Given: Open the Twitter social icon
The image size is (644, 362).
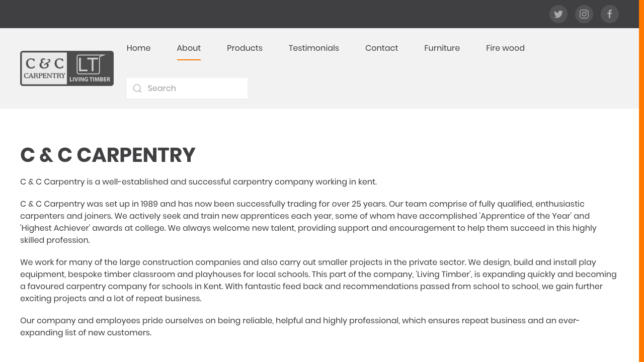Looking at the screenshot, I should point(558,14).
